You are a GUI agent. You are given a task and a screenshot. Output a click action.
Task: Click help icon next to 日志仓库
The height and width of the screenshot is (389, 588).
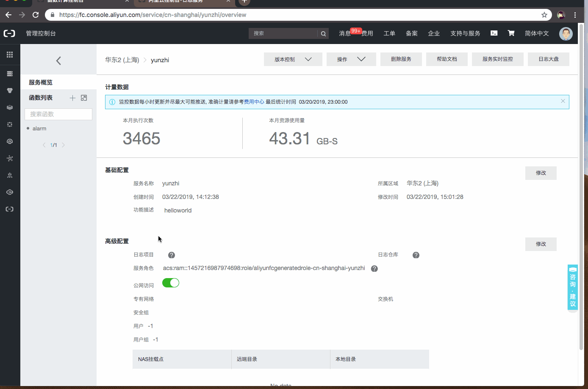416,255
